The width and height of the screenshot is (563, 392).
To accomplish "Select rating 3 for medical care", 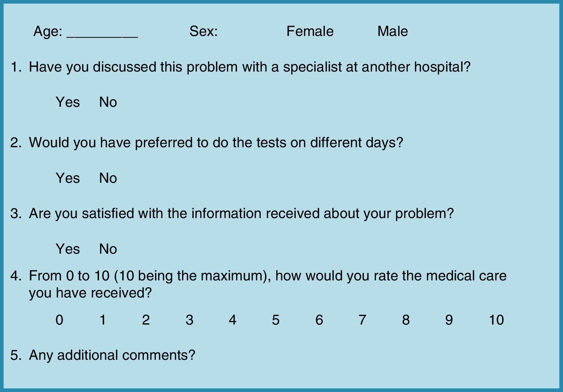I will (189, 320).
